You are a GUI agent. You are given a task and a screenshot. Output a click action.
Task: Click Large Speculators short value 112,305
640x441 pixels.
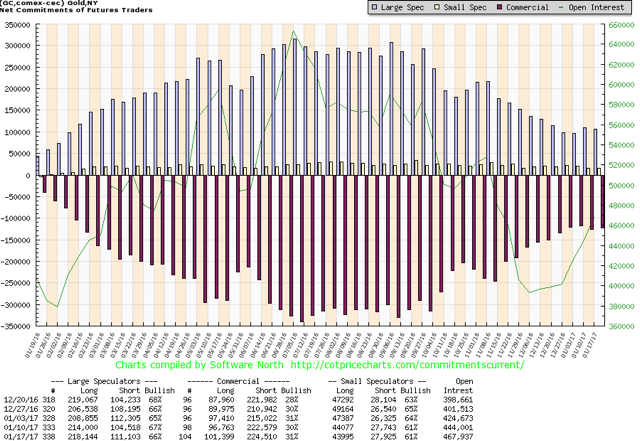pyautogui.click(x=125, y=418)
